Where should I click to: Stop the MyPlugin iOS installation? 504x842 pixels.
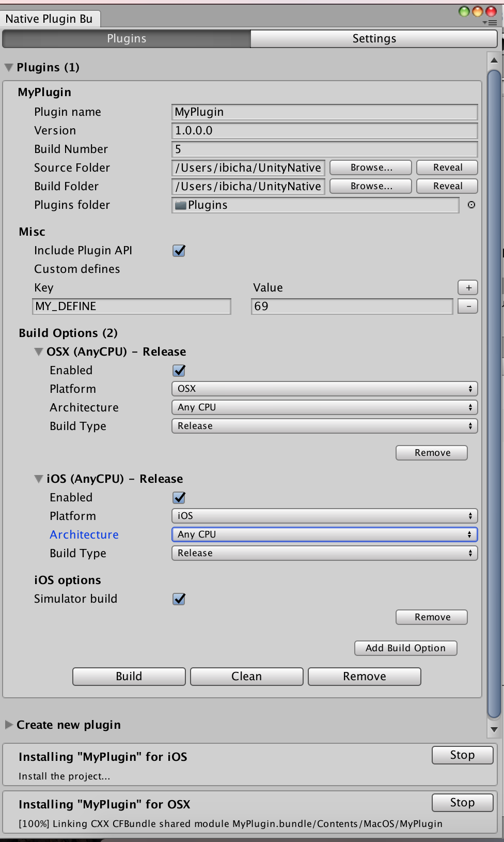coord(462,755)
